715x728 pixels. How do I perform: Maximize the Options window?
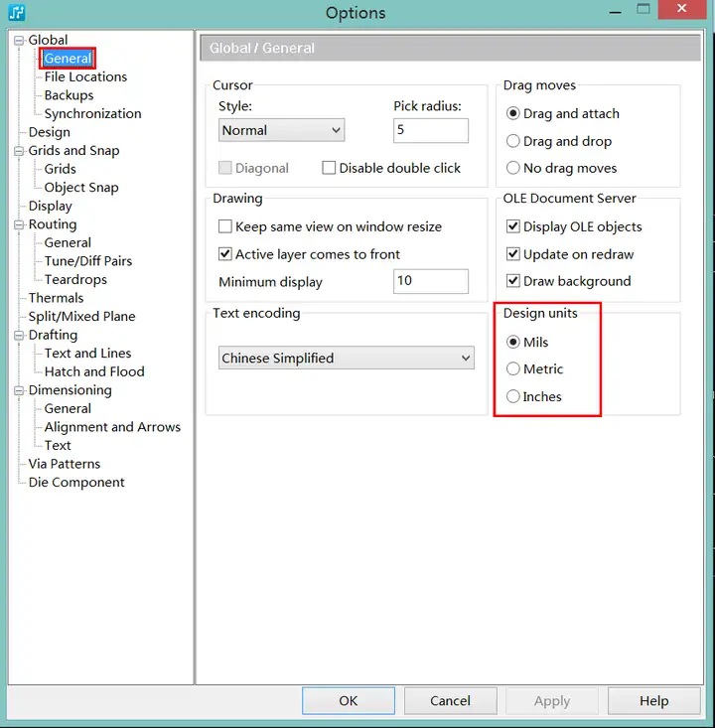tap(643, 9)
